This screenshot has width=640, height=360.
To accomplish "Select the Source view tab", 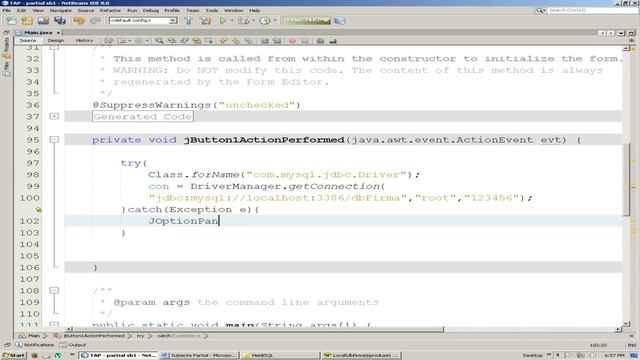I will pyautogui.click(x=28, y=40).
